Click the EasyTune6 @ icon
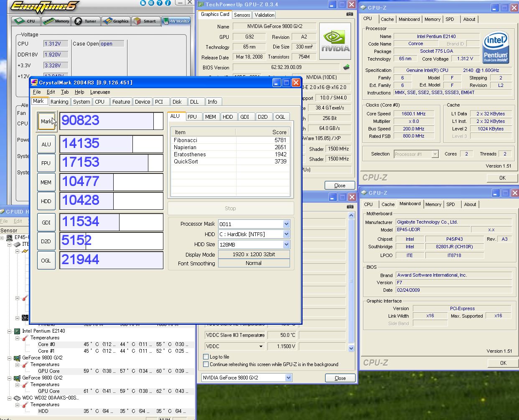Screen dimensions: 519x420 151,3
